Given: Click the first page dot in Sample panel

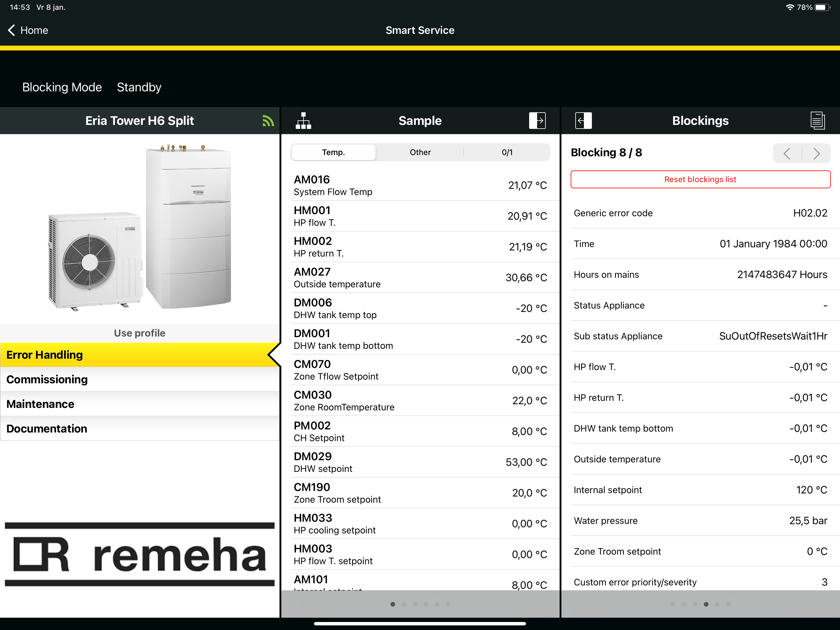Looking at the screenshot, I should (393, 604).
